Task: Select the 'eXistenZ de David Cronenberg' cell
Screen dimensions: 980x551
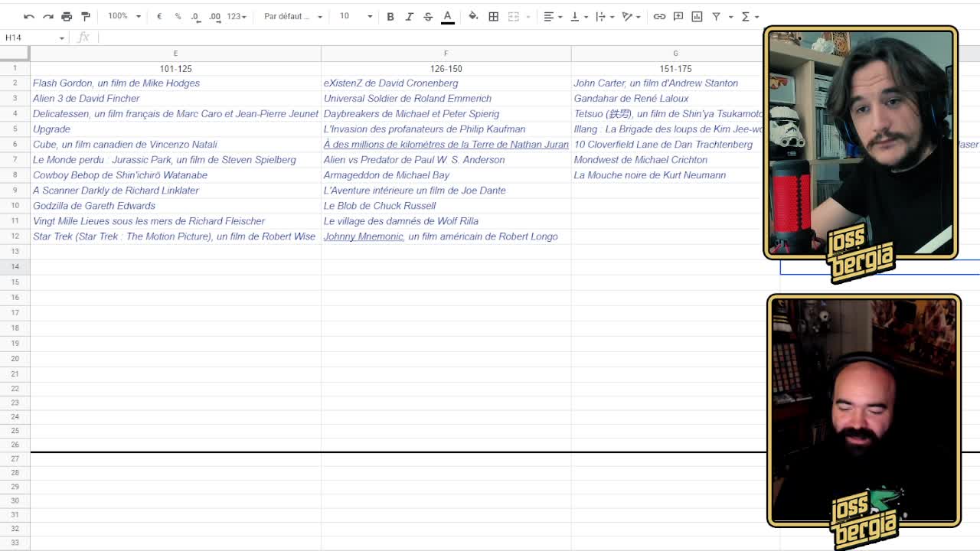Action: point(446,83)
